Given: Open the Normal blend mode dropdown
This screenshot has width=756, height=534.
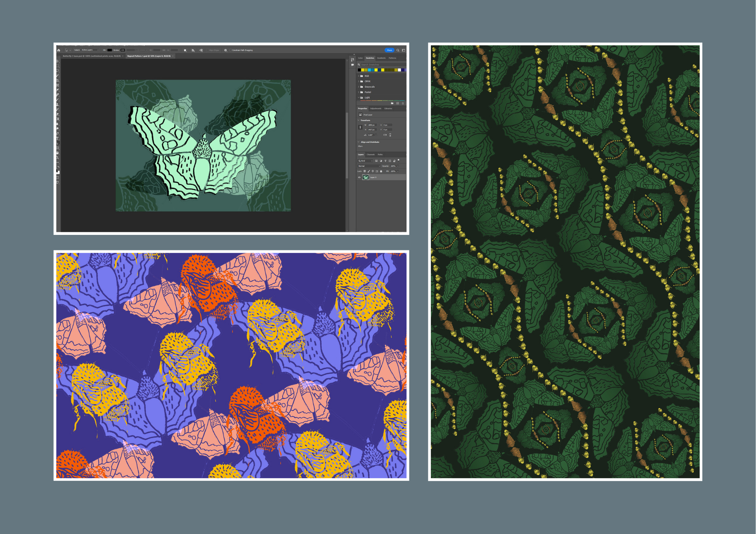Looking at the screenshot, I should [x=369, y=166].
